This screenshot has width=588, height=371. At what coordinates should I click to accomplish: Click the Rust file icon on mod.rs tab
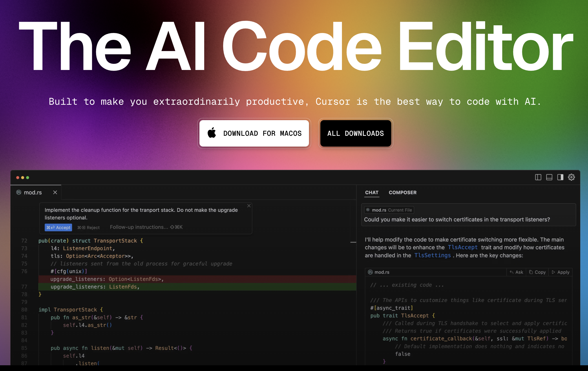click(19, 192)
